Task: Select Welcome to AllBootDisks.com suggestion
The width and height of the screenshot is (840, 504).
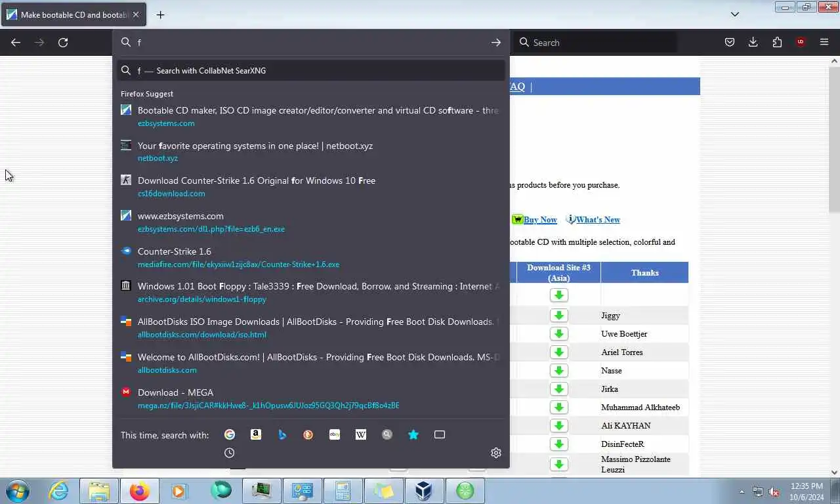Action: pyautogui.click(x=311, y=363)
